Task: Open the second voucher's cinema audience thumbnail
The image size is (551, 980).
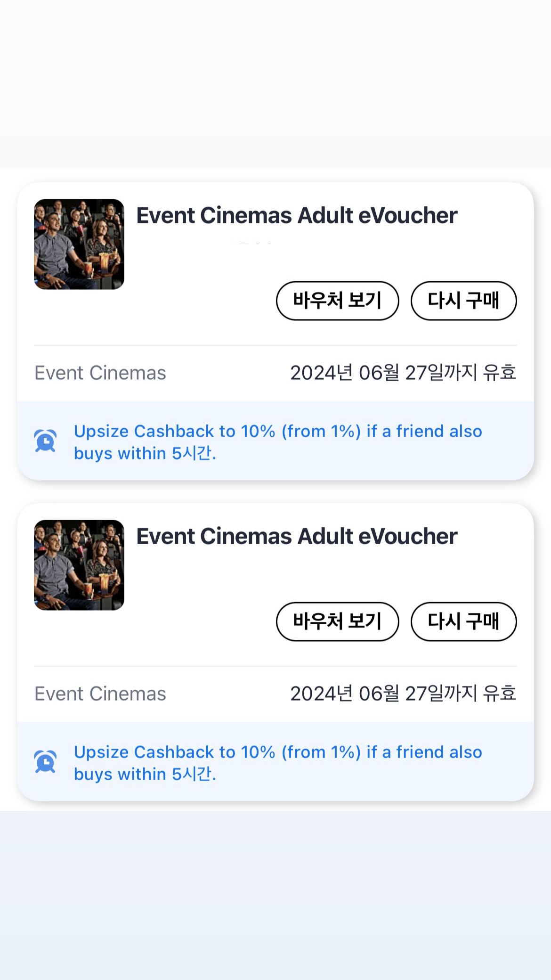Action: (79, 565)
